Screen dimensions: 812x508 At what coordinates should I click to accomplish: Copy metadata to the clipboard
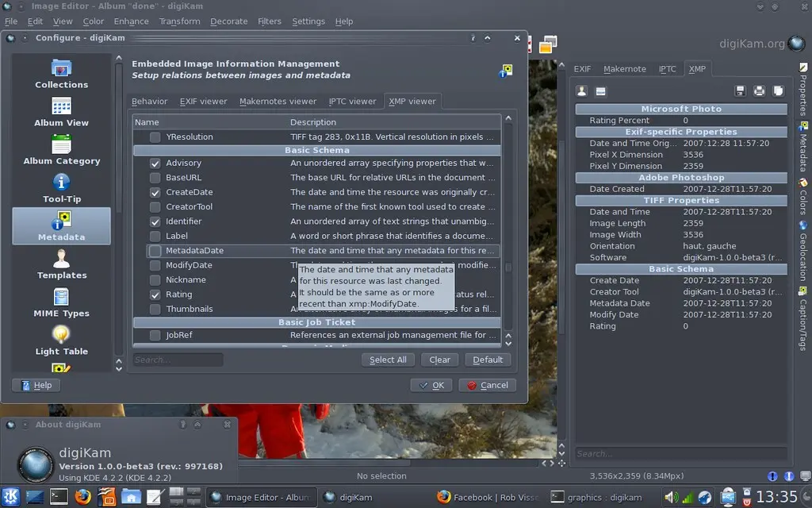point(779,90)
